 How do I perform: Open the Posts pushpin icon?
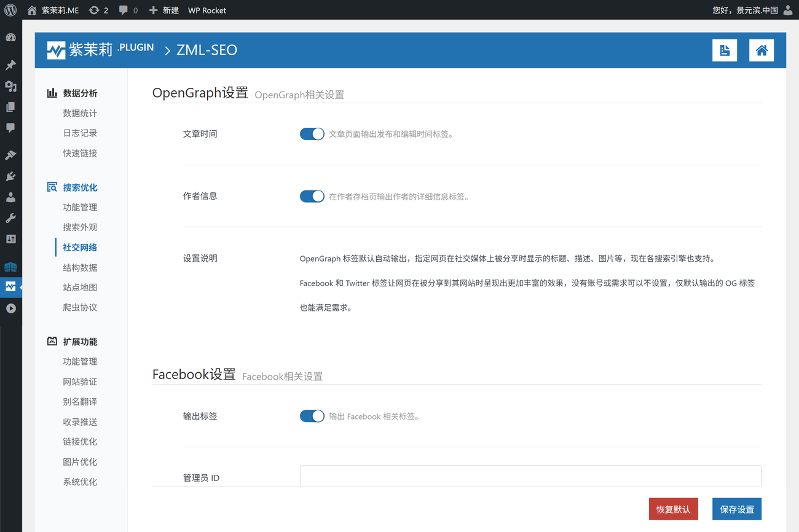coord(10,65)
